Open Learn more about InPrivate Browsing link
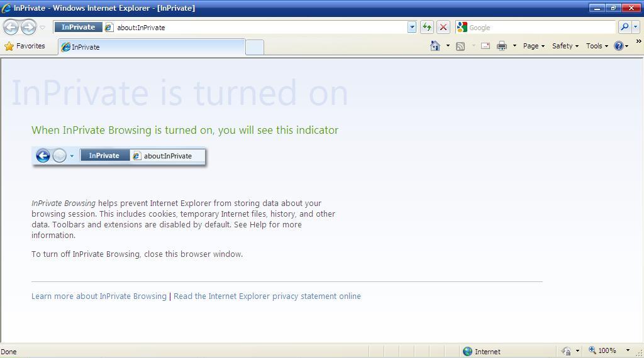Viewport: 644px width, 358px height. pos(99,296)
